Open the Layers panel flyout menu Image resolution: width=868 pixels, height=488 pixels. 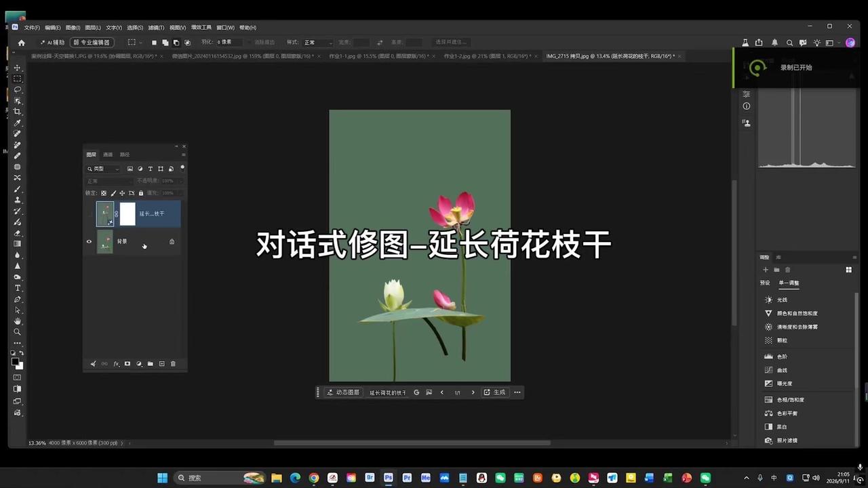[x=183, y=155]
